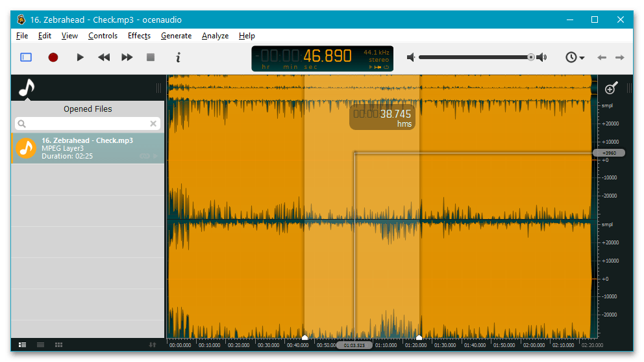The width and height of the screenshot is (644, 362).
Task: Start recording with the red record button
Action: 53,57
